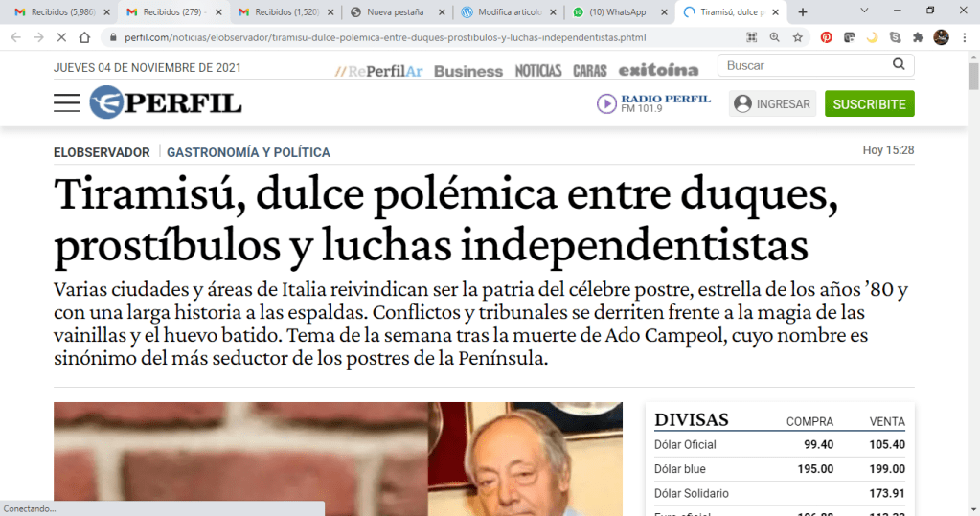Click into the Buscar search field

coord(805,65)
